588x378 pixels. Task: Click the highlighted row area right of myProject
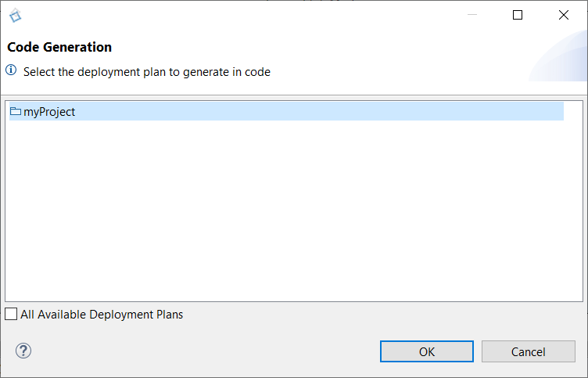pyautogui.click(x=319, y=111)
